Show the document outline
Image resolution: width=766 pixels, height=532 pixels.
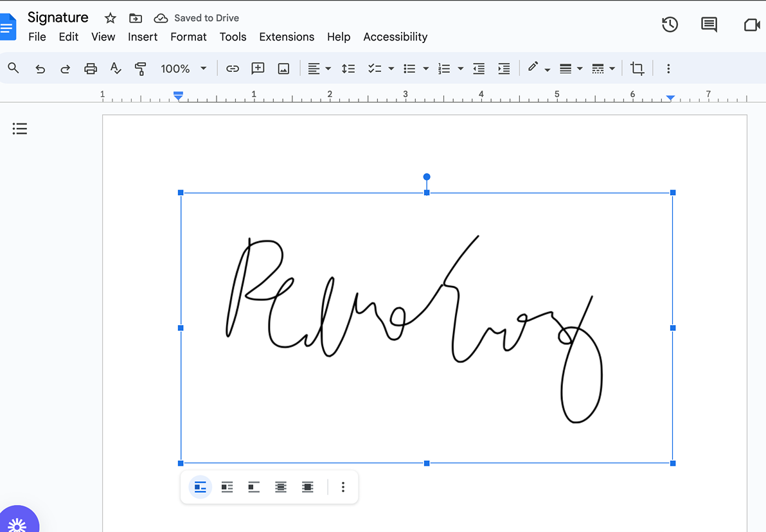pyautogui.click(x=20, y=129)
